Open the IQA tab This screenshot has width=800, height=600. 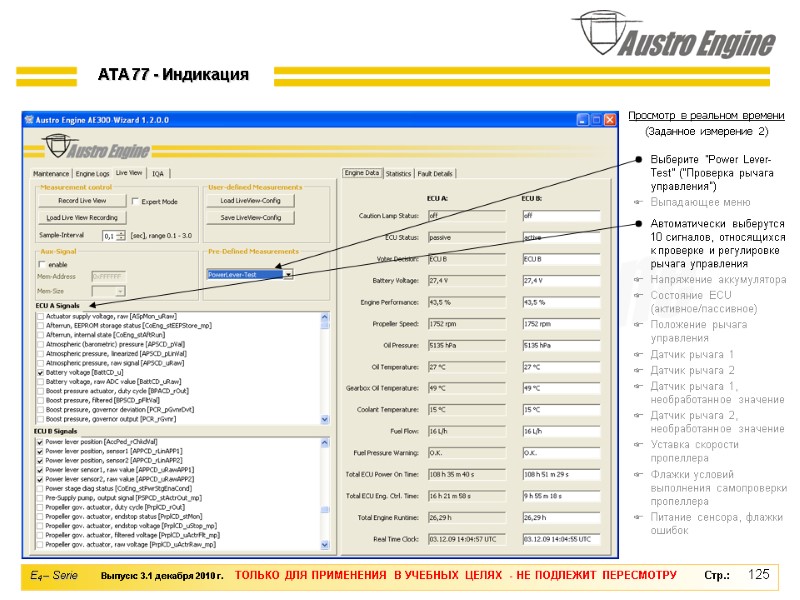(x=158, y=174)
